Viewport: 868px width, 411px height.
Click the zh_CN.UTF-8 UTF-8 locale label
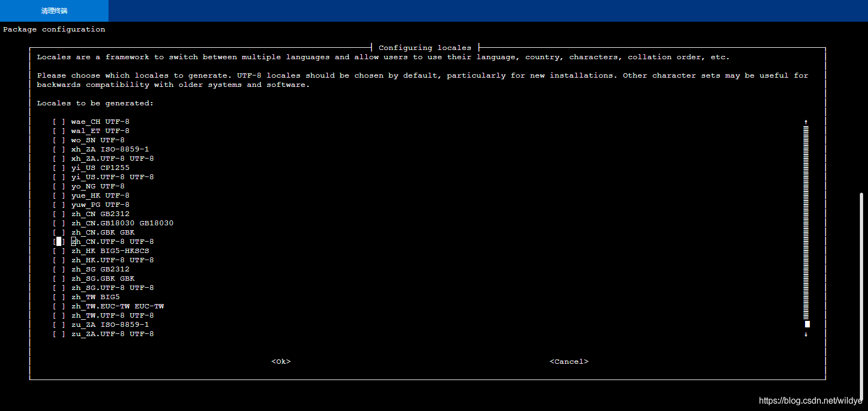112,242
